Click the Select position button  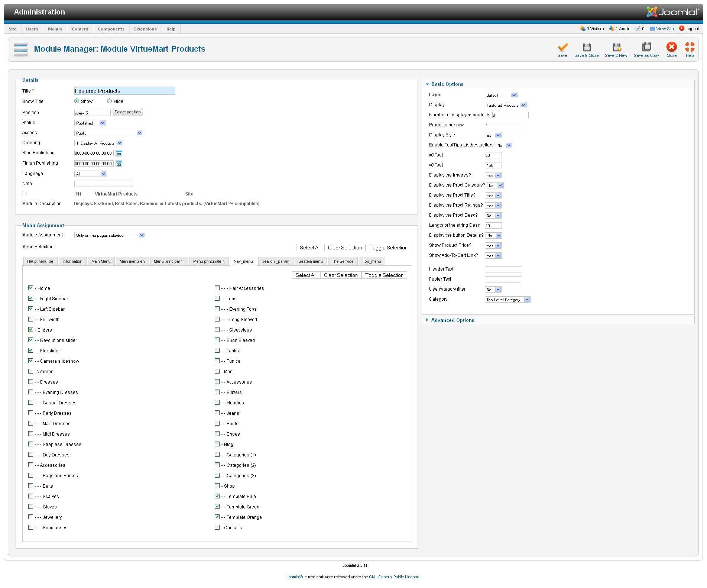[127, 112]
